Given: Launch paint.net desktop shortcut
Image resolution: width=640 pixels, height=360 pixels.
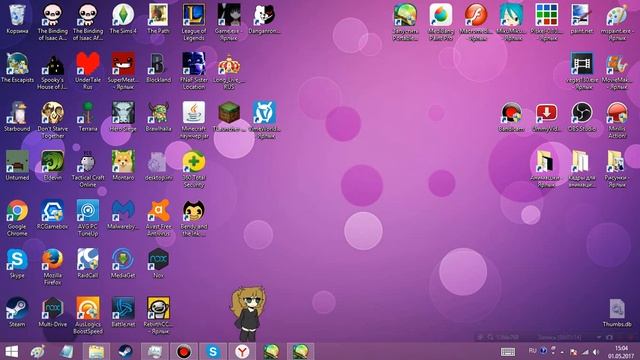Looking at the screenshot, I should click(x=582, y=19).
